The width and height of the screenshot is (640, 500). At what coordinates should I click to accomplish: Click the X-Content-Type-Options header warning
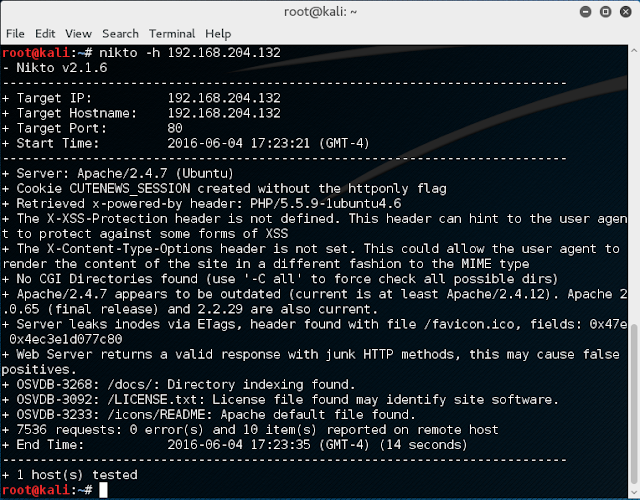pos(311,256)
